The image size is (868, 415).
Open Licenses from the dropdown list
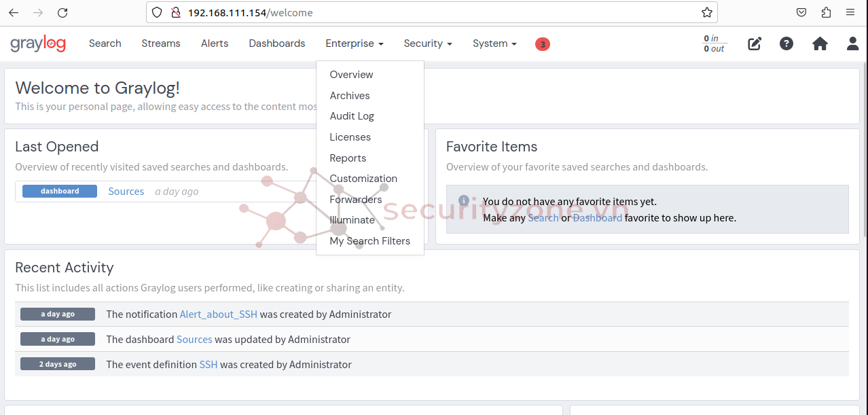click(x=350, y=137)
